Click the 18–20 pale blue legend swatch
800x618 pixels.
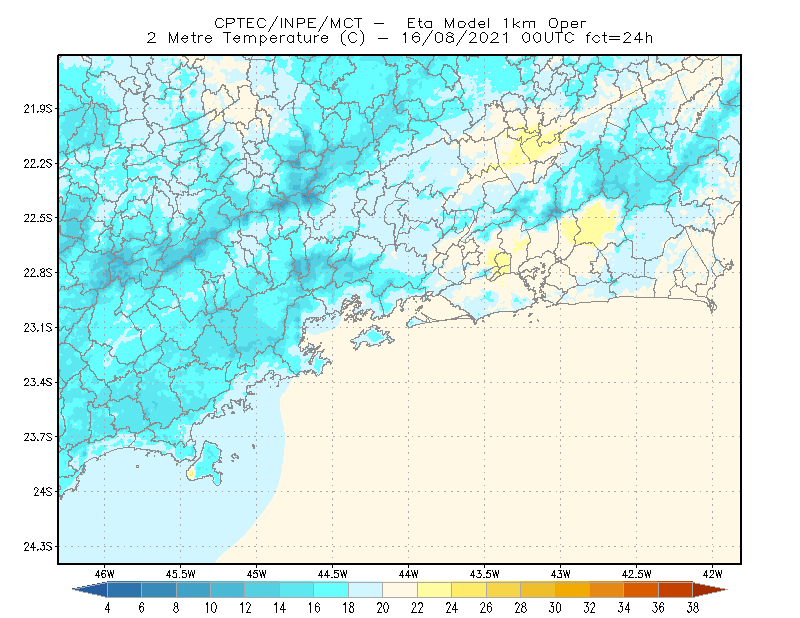click(x=366, y=590)
